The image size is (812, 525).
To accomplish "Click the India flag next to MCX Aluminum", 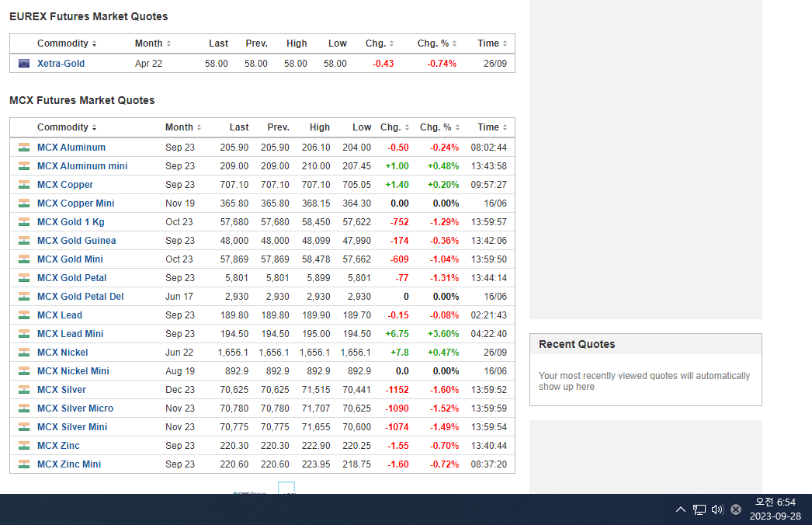I will pos(24,148).
